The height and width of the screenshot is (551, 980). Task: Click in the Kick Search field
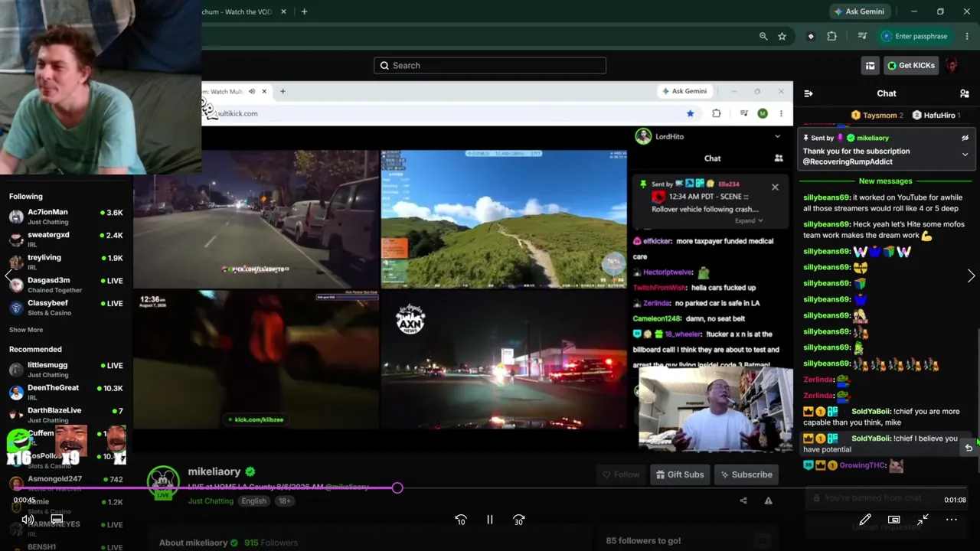click(490, 65)
